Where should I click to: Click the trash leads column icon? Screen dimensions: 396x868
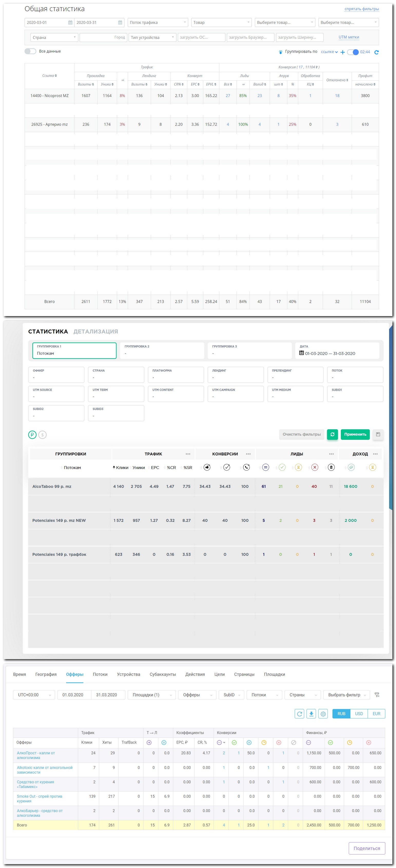(331, 467)
